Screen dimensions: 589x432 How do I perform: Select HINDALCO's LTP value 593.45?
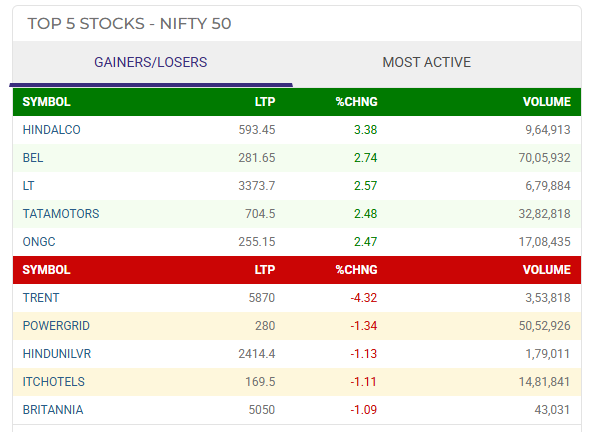click(x=257, y=130)
